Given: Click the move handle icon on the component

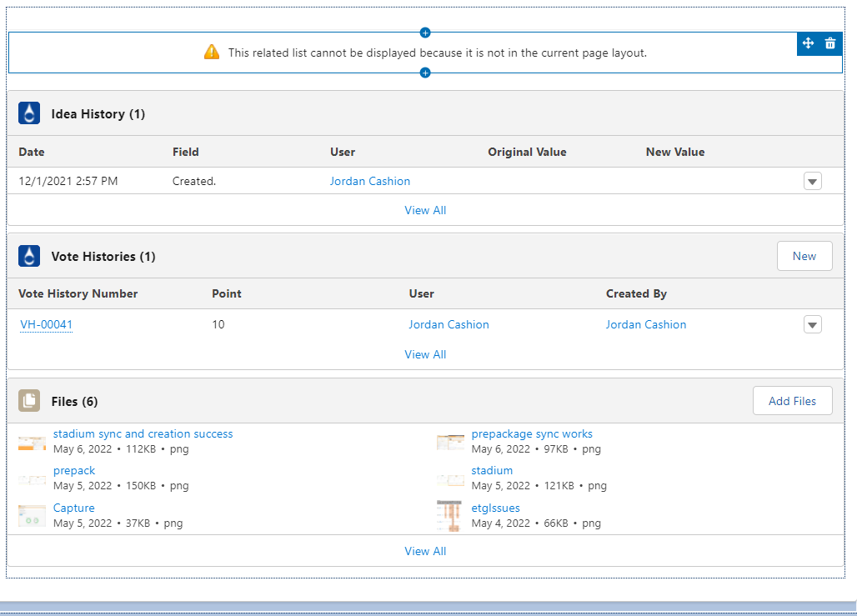Looking at the screenshot, I should 808,43.
